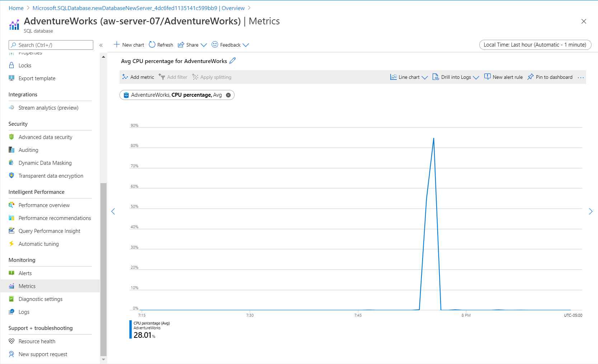The height and width of the screenshot is (364, 598).
Task: Click the sidebar scrollbar thumb
Action: click(103, 269)
